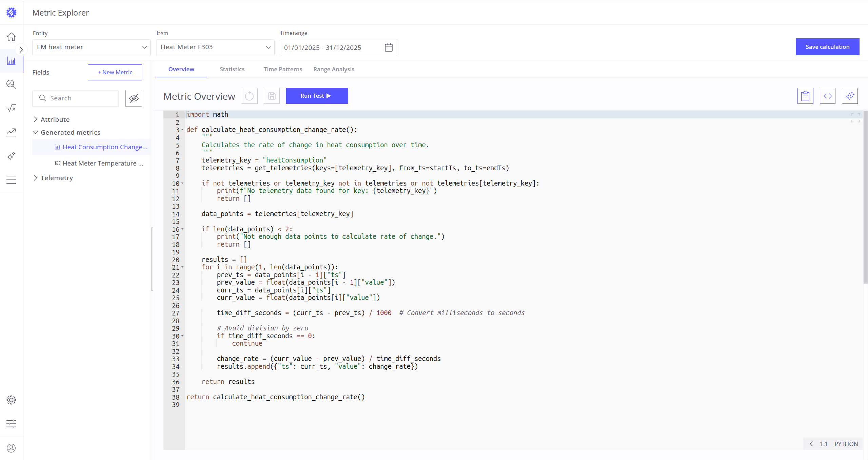Click the floppy disk save icon
The width and height of the screenshot is (868, 460).
click(272, 96)
